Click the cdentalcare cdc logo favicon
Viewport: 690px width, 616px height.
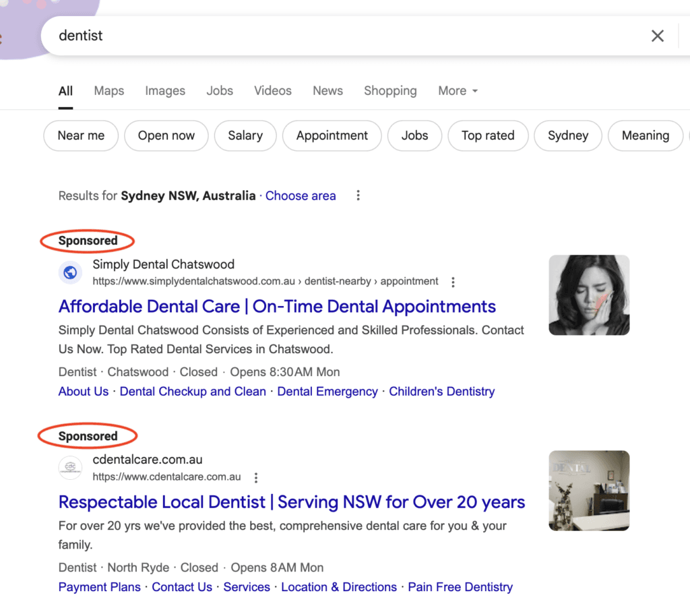(70, 468)
